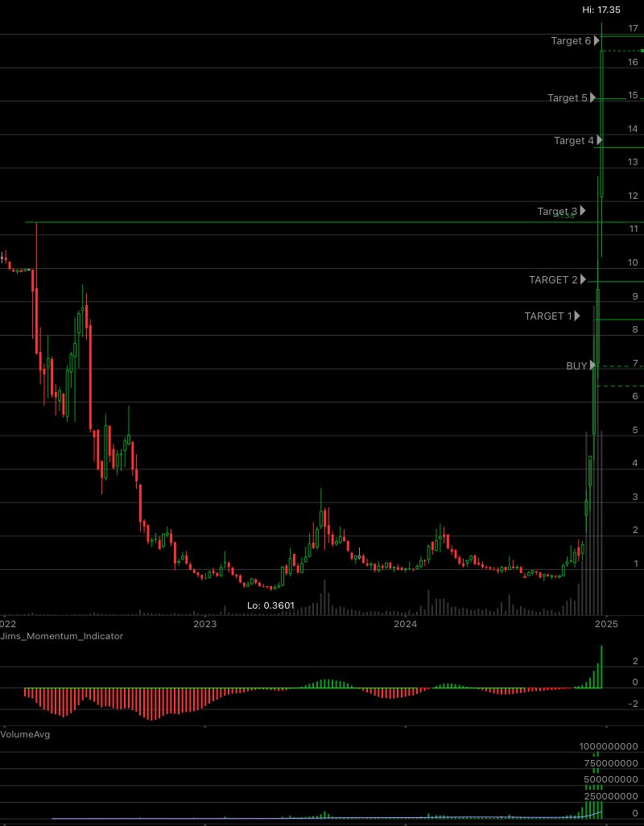Select the Target 6 text label
This screenshot has height=826, width=644.
[x=571, y=40]
